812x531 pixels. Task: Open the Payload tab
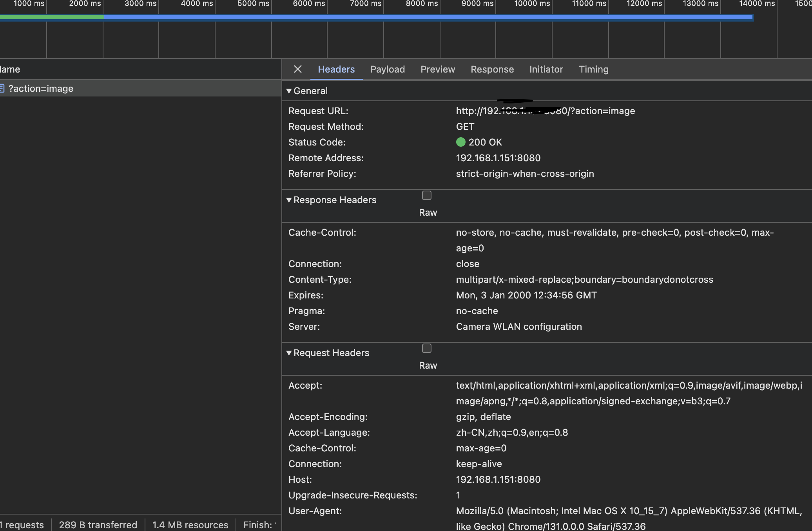click(388, 69)
